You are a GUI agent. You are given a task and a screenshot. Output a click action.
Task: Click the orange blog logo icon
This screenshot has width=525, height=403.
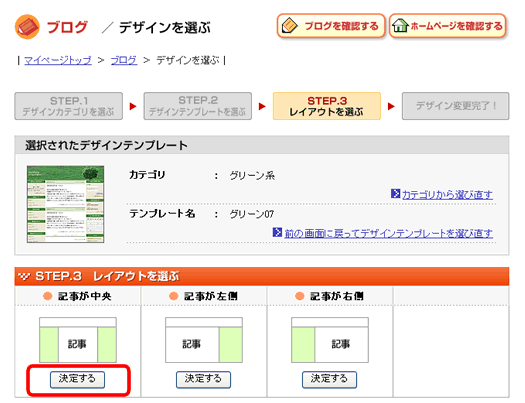click(27, 27)
